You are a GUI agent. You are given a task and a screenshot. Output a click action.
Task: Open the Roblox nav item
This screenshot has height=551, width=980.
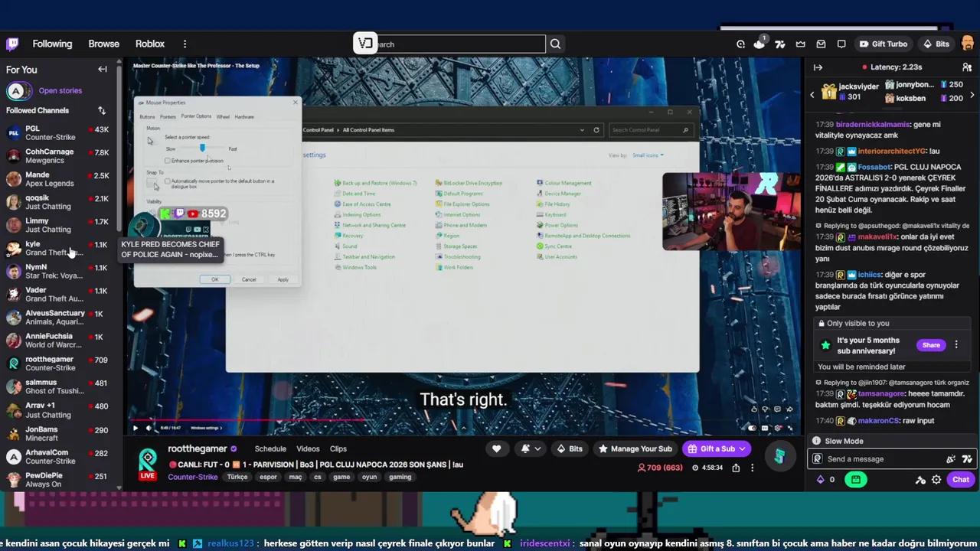point(150,44)
